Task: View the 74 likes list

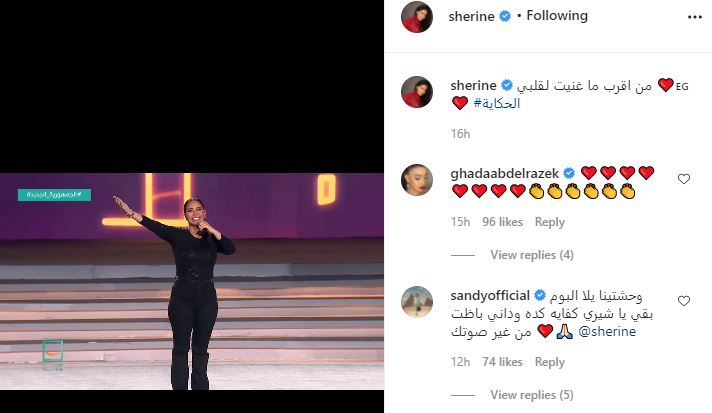Action: coord(502,362)
